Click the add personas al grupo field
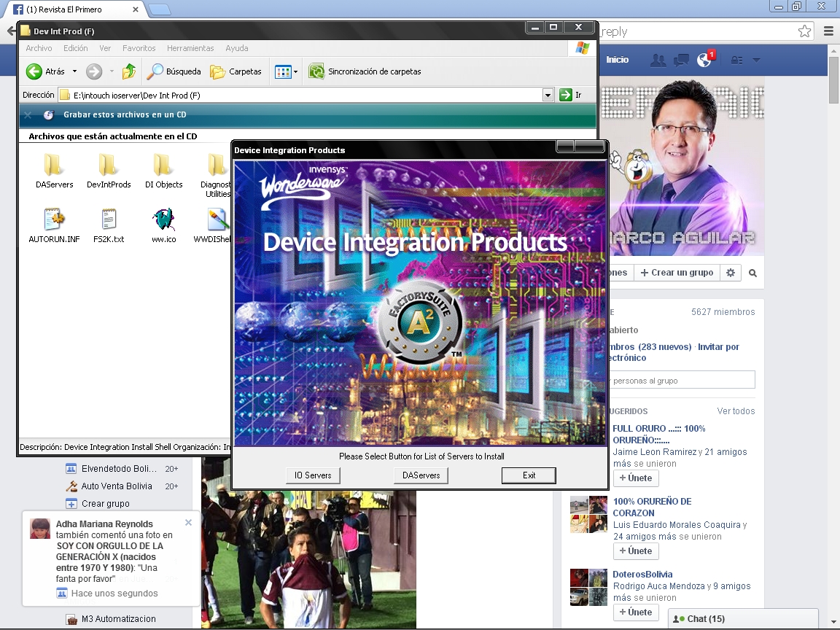 tap(682, 381)
